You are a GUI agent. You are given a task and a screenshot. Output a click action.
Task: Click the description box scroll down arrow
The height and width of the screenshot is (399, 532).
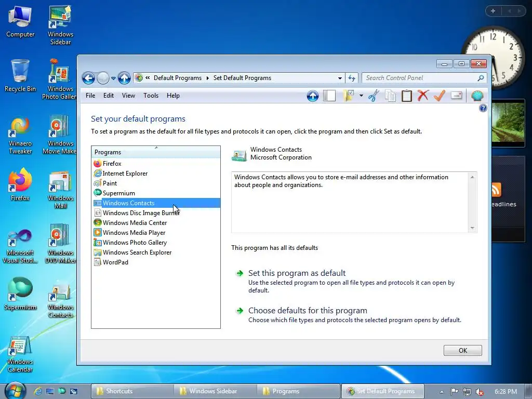coord(472,228)
